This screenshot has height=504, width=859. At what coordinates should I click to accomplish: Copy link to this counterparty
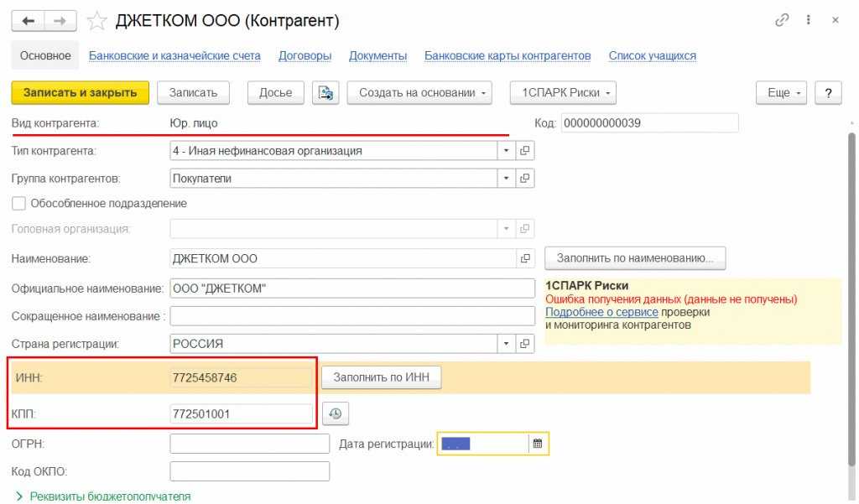point(784,20)
